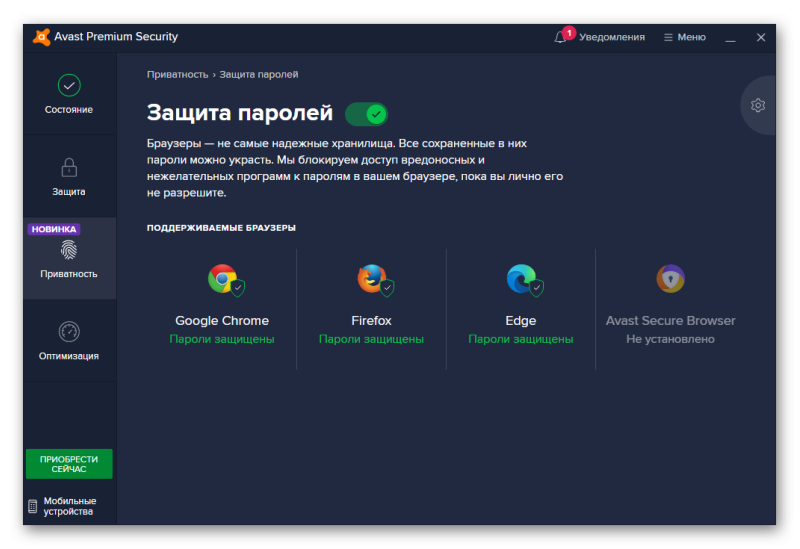Click Защита паролей breadcrumb text
Viewport: 800px width, 549px height.
click(259, 74)
